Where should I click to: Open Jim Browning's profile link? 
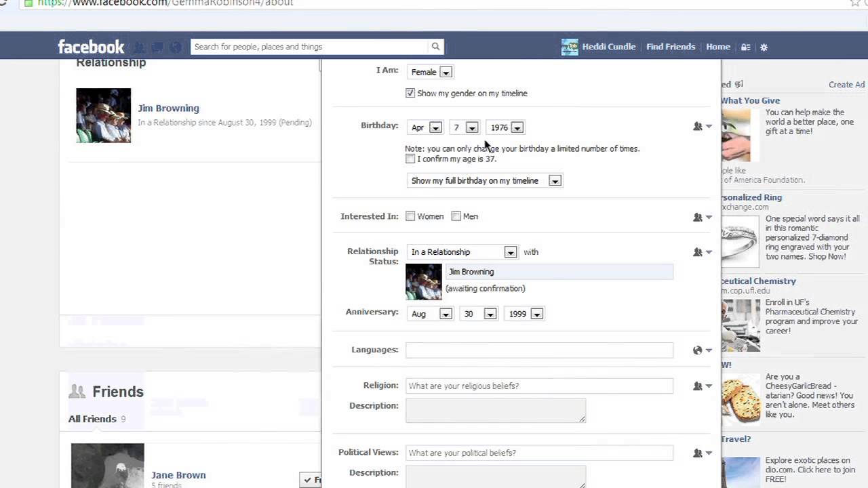coord(168,108)
